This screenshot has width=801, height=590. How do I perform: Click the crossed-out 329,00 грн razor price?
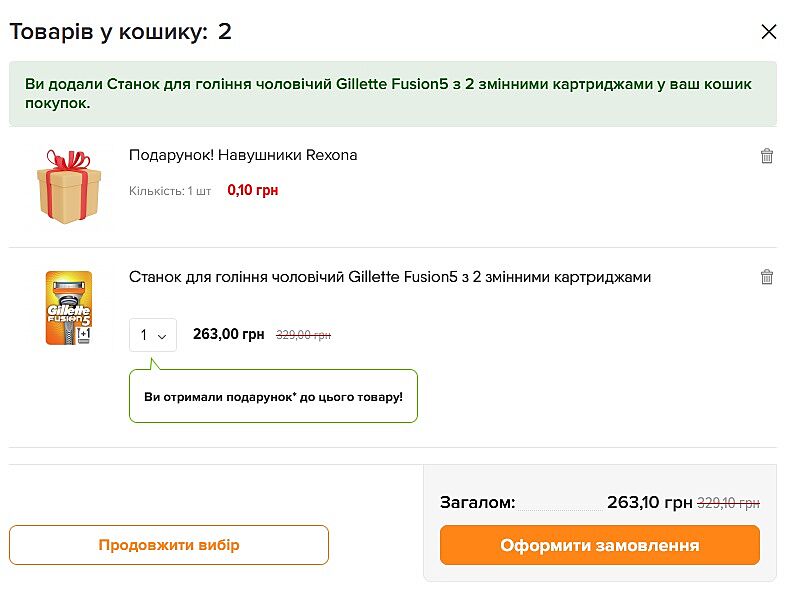tap(303, 335)
